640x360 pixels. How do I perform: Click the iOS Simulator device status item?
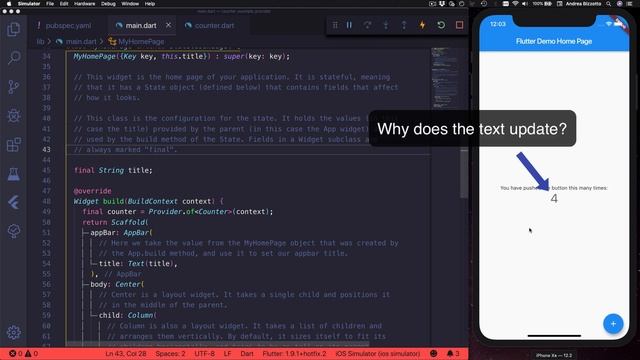point(378,353)
